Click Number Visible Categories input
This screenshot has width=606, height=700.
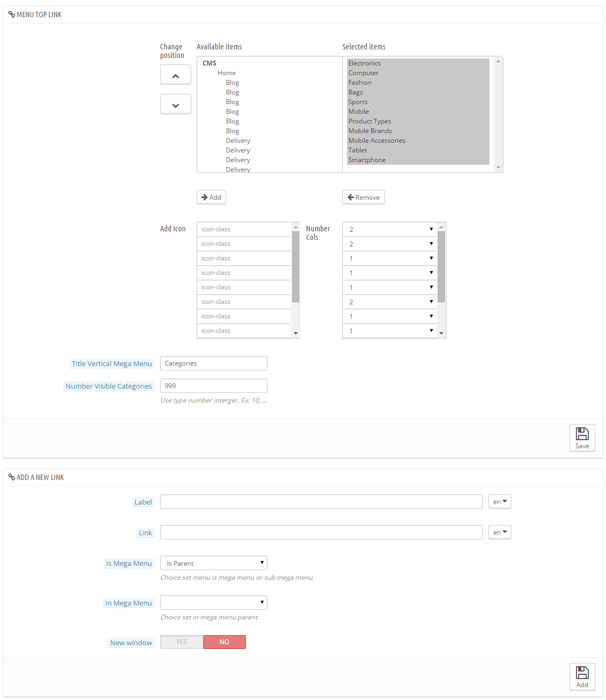[x=214, y=386]
